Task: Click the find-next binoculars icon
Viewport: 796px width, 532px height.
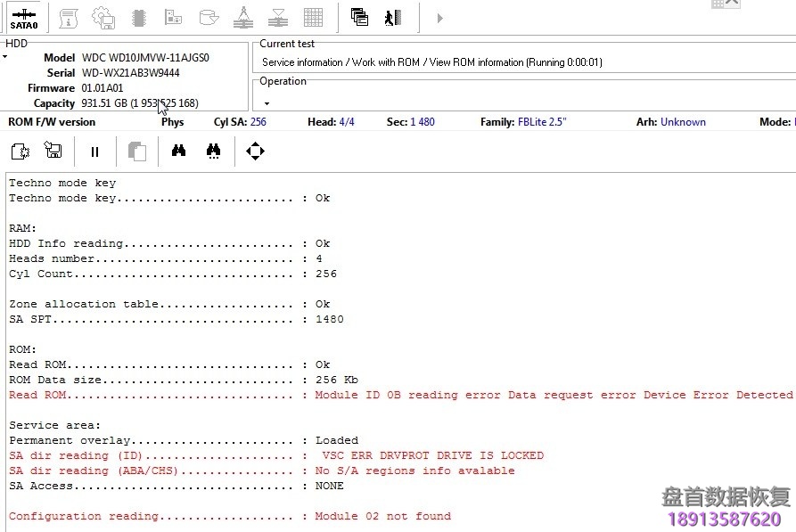Action: click(x=213, y=151)
